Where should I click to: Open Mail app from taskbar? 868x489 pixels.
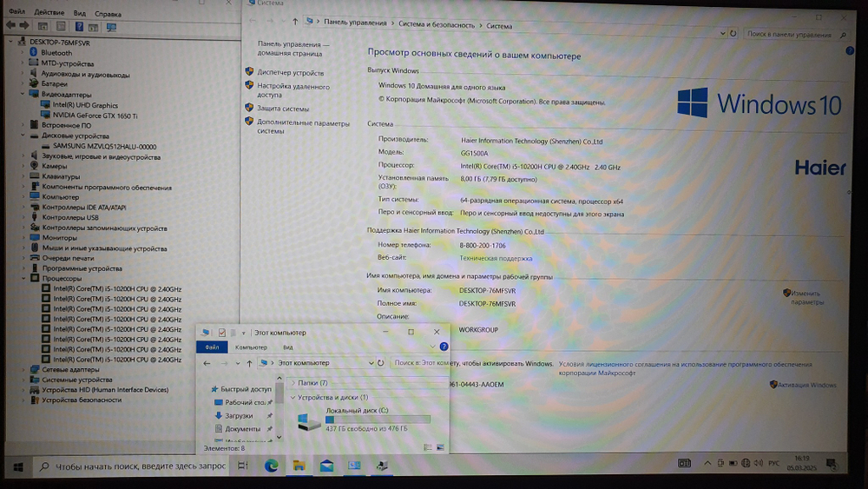326,466
